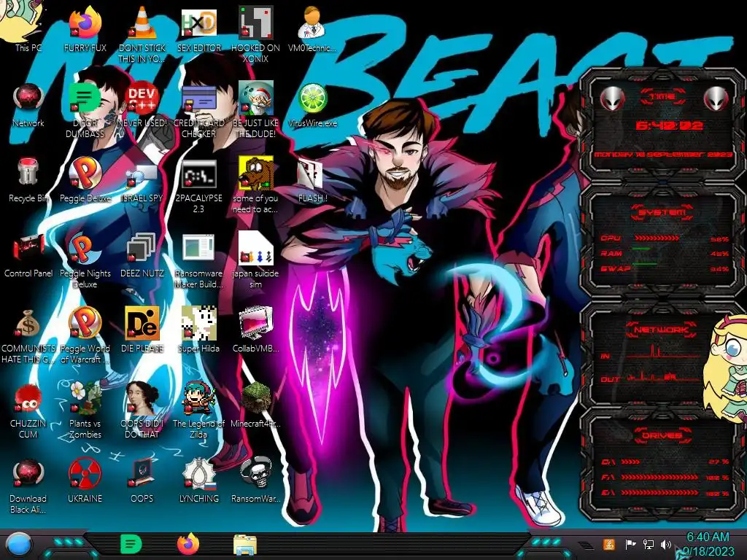Click the OUT traffic graph
747x560 pixels.
pyautogui.click(x=662, y=376)
